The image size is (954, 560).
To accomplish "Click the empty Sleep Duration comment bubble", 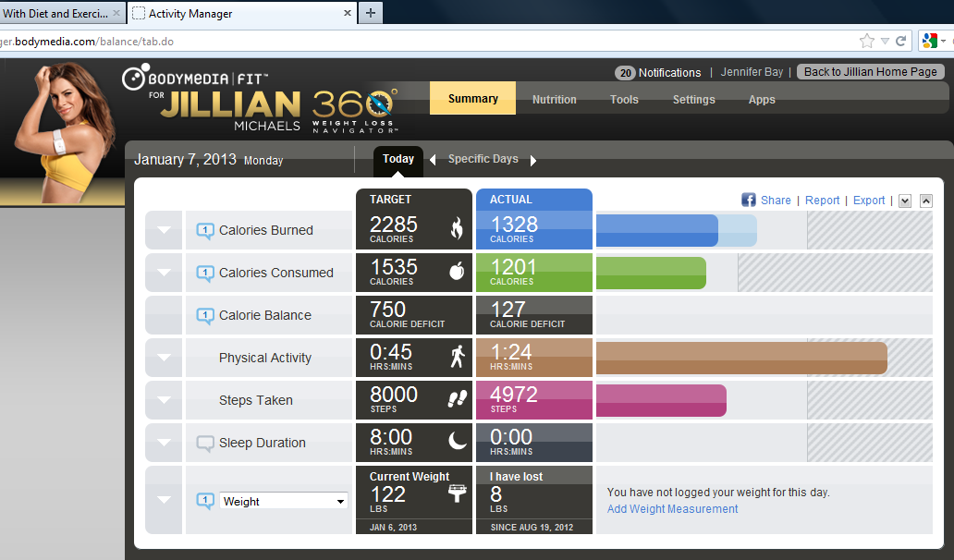I will click(x=205, y=444).
